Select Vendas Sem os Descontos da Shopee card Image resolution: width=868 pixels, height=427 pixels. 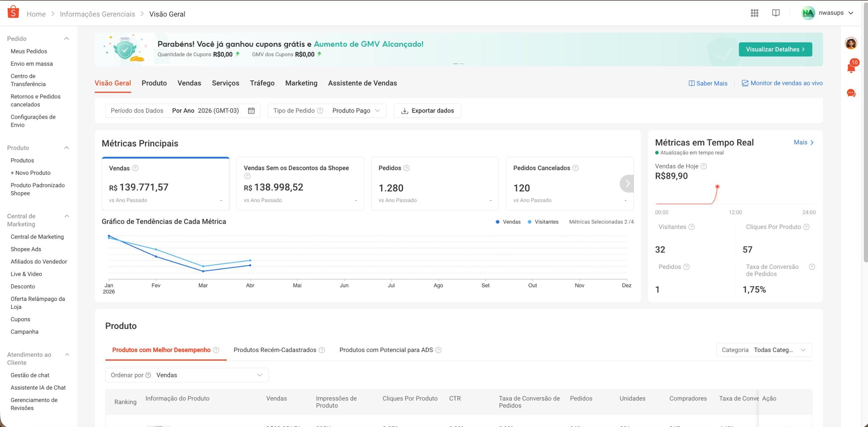pos(300,183)
